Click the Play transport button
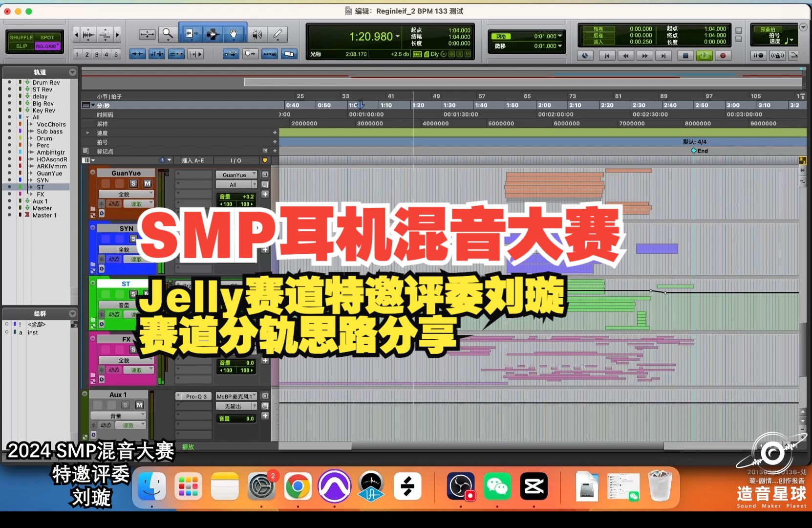 (704, 56)
